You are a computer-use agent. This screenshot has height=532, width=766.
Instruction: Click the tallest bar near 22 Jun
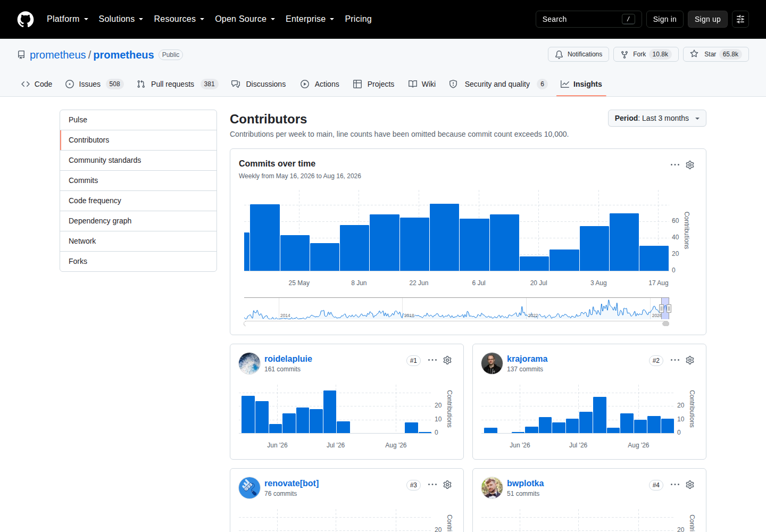coord(444,237)
